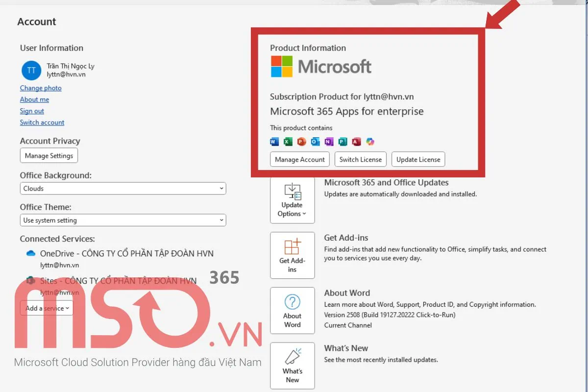Click the OneNote product icon
Image resolution: width=588 pixels, height=392 pixels.
click(329, 142)
